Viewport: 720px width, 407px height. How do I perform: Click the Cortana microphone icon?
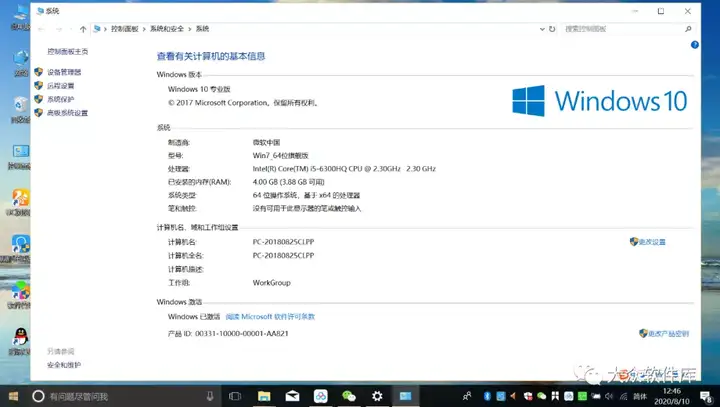tap(210, 396)
